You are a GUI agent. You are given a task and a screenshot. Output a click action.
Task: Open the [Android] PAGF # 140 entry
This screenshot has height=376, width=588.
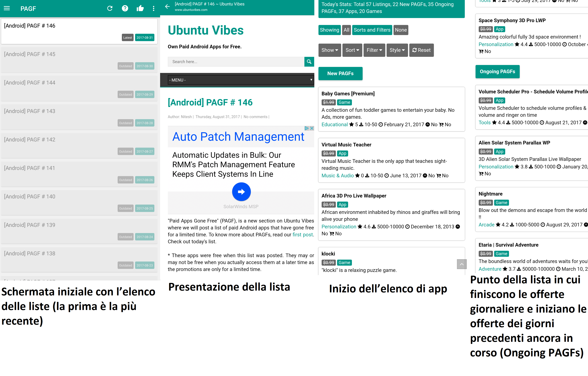tap(79, 202)
